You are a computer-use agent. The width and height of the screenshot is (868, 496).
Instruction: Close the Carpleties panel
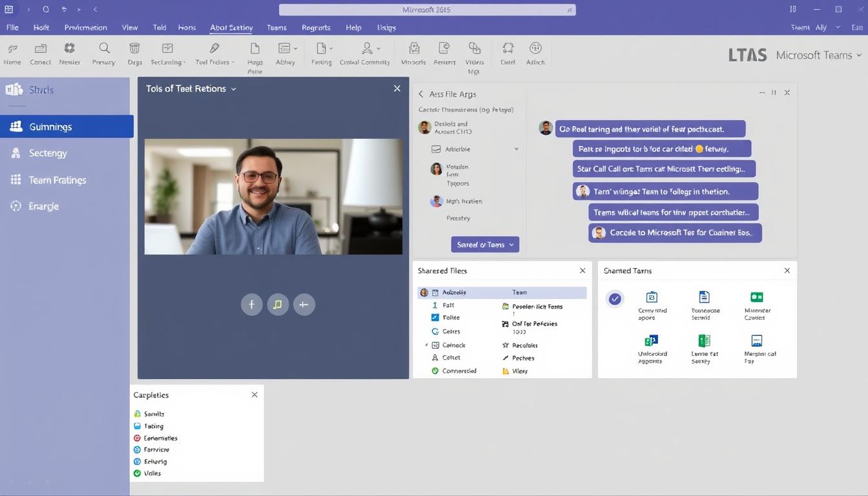click(254, 395)
